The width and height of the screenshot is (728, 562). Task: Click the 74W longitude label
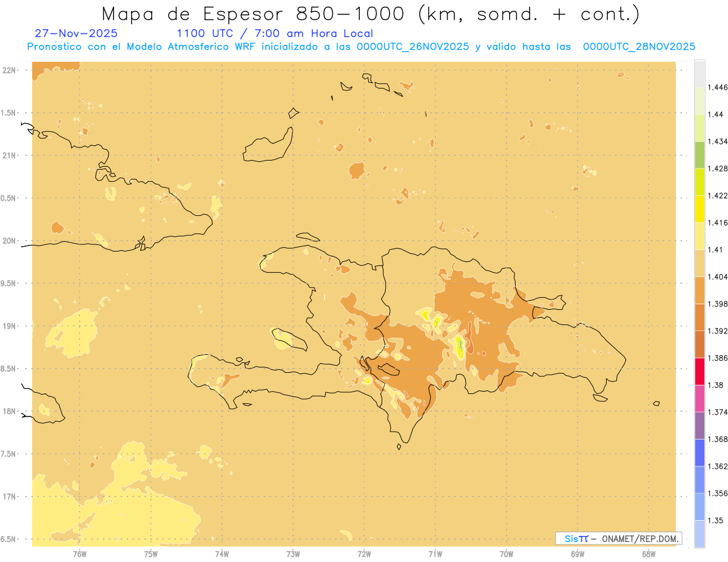tap(222, 554)
